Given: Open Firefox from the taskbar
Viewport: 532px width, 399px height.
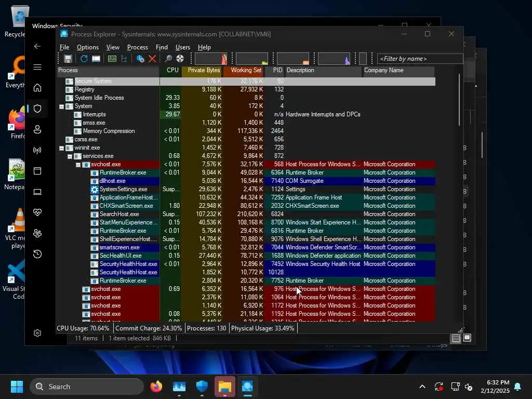Looking at the screenshot, I should 156,387.
